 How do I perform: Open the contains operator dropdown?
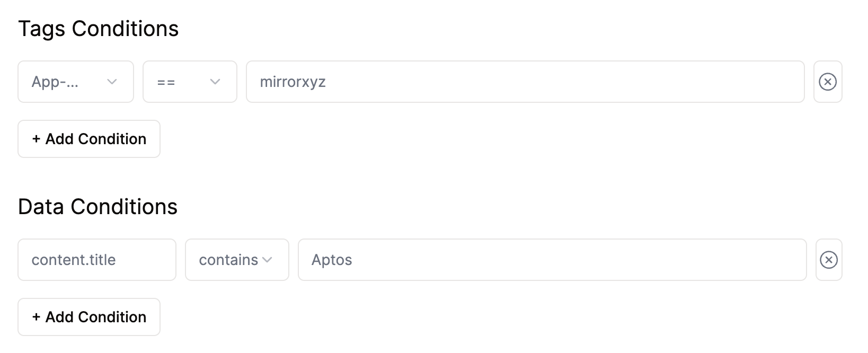pos(237,260)
